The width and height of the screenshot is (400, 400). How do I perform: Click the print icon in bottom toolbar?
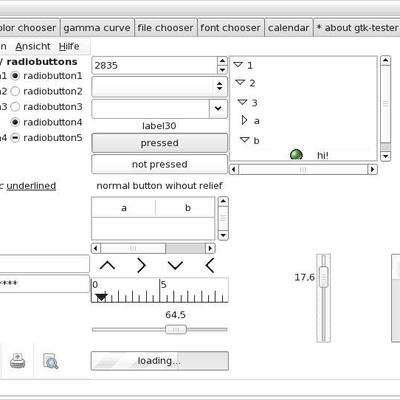tap(17, 361)
